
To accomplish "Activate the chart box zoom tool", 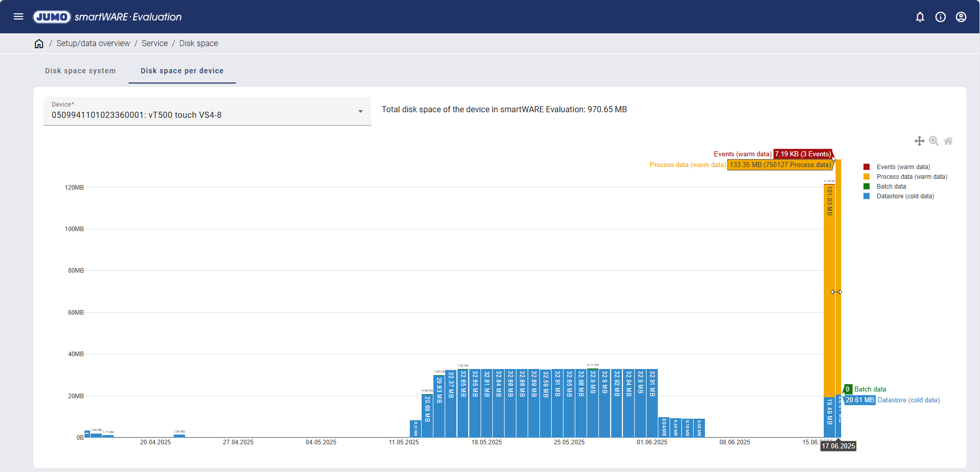I will click(934, 141).
